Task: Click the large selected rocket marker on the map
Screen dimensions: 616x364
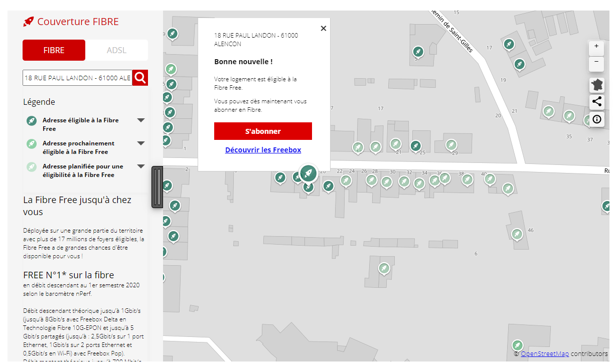Action: [x=308, y=173]
